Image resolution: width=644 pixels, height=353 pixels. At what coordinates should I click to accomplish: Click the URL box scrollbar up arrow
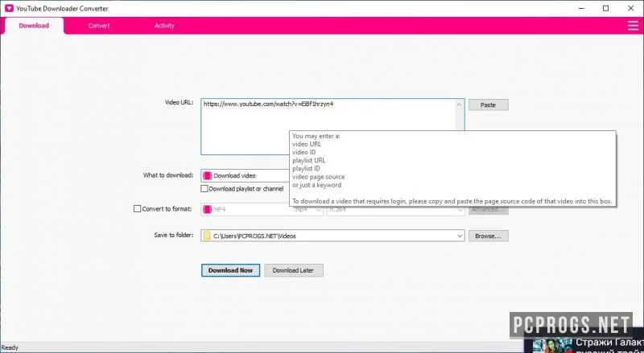tap(459, 105)
